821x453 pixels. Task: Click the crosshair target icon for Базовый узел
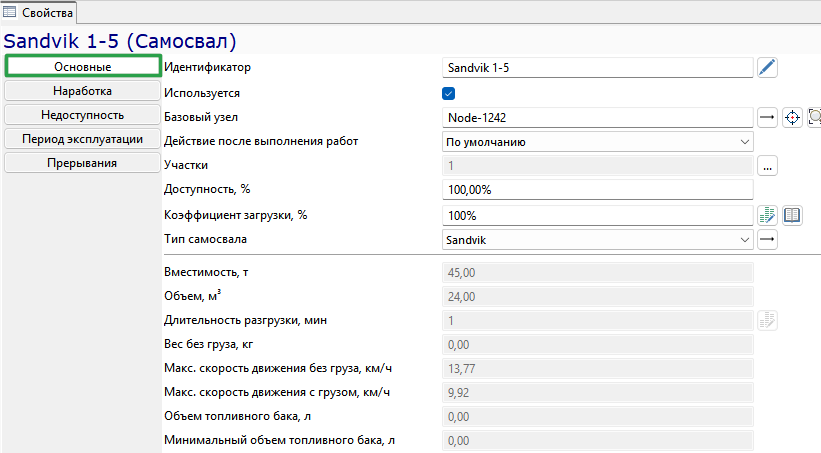[x=792, y=117]
